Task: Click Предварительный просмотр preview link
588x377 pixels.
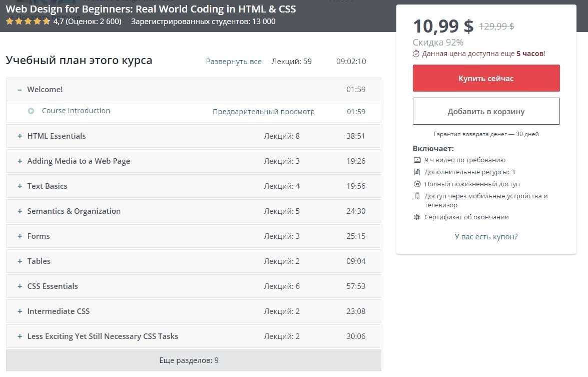Action: click(264, 112)
